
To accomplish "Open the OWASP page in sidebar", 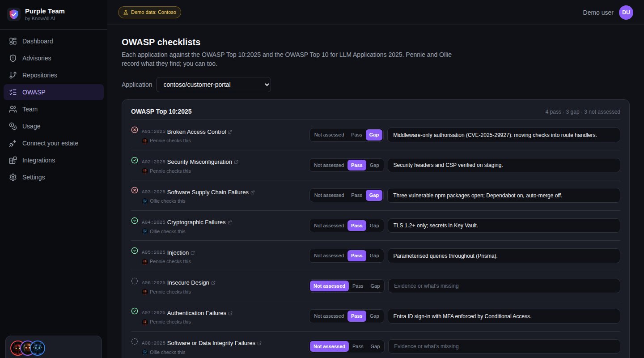I will [54, 92].
